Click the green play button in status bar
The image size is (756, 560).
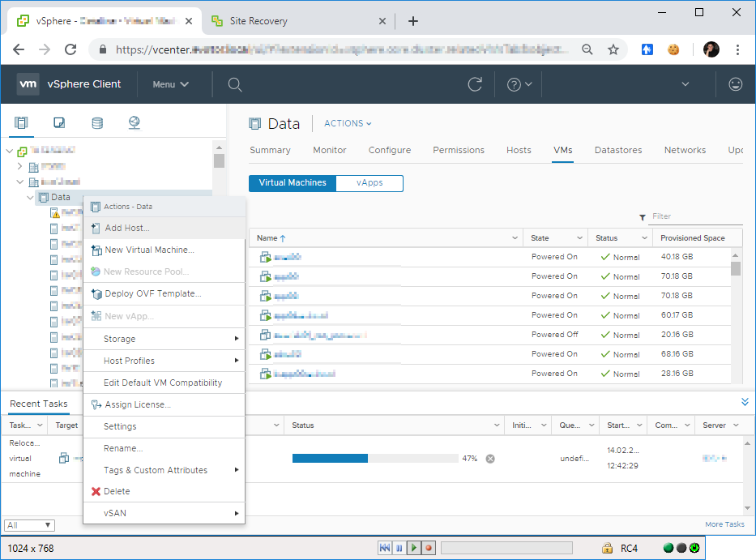[x=414, y=548]
